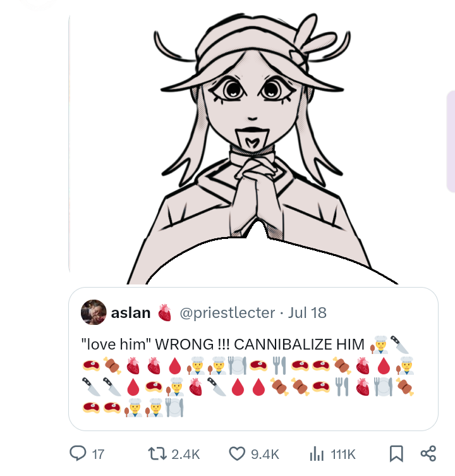Click the 2.4K reposts count
This screenshot has width=455, height=476.
coord(185,454)
